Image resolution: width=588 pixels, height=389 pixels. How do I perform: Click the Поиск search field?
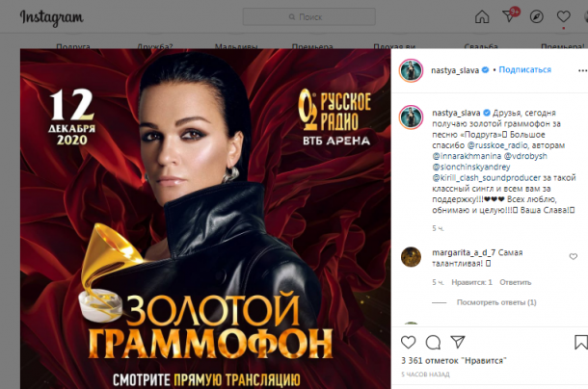pos(309,17)
